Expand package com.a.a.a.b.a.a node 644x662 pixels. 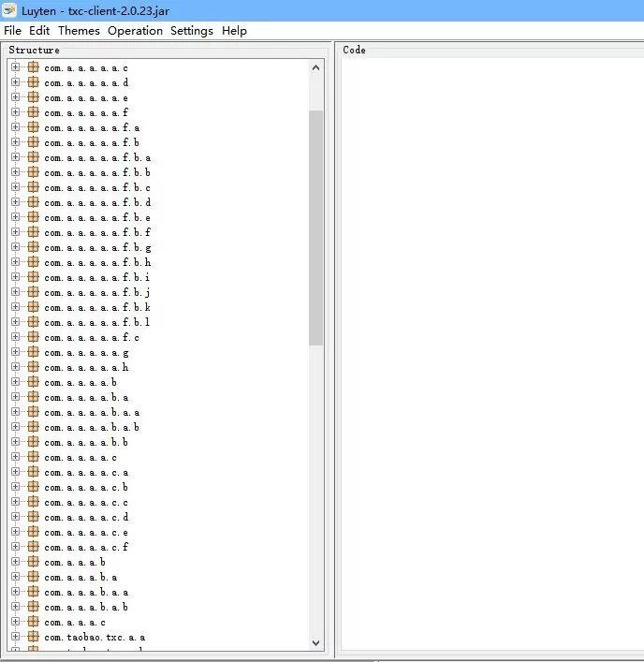pos(16,592)
